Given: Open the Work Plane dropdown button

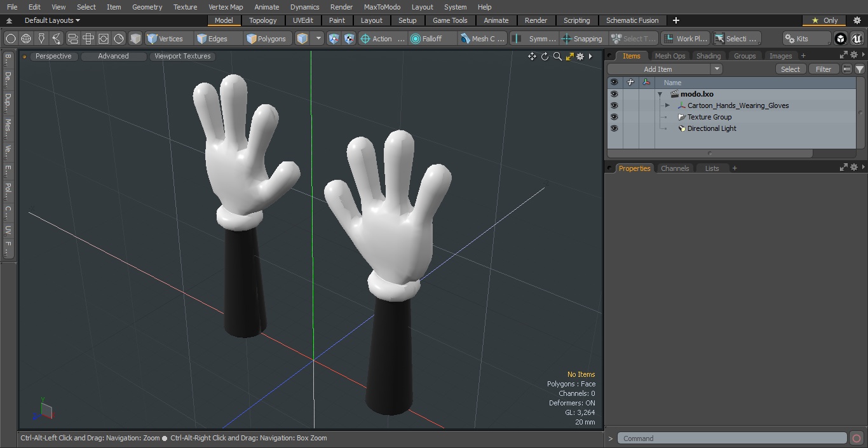Looking at the screenshot, I should point(685,39).
